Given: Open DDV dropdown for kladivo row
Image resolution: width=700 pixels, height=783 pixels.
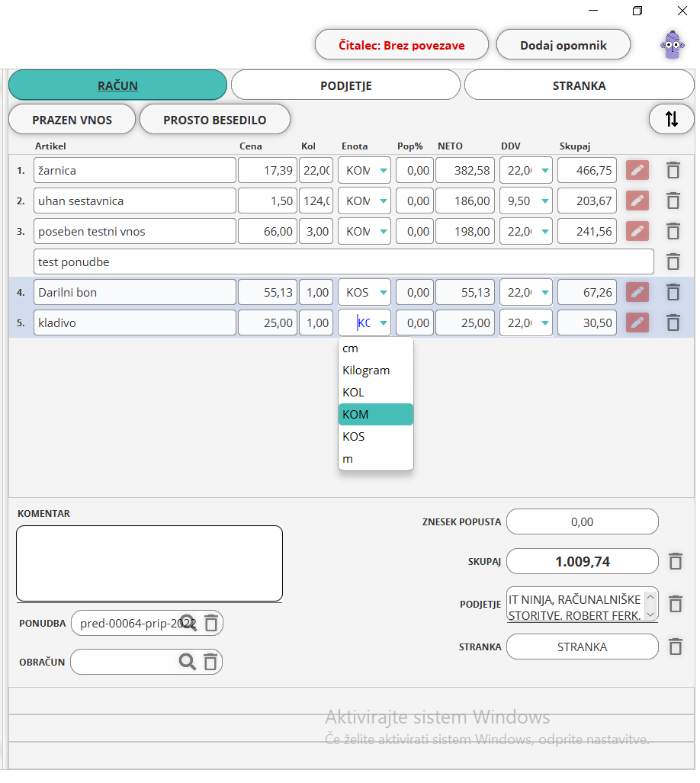Looking at the screenshot, I should click(x=544, y=323).
